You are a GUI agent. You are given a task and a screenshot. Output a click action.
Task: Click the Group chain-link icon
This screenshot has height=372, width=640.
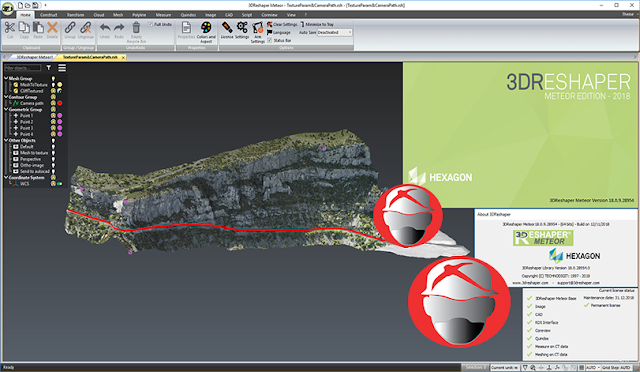tap(70, 28)
